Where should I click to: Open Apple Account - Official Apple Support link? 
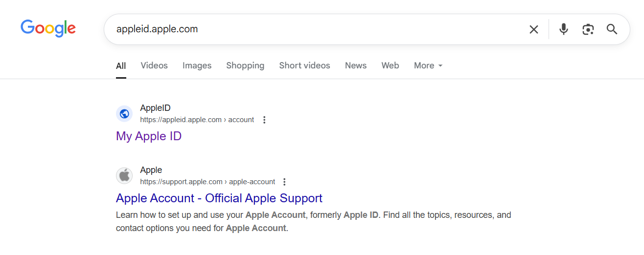click(x=219, y=198)
